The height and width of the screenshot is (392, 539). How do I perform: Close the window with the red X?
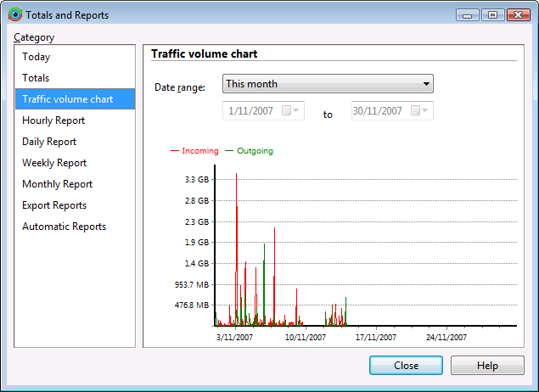pos(519,15)
